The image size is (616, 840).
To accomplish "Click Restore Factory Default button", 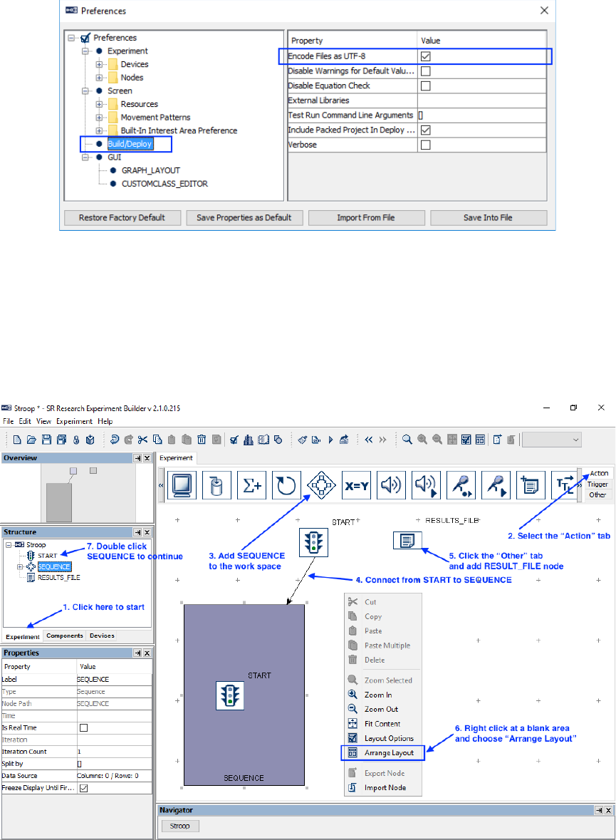I will pos(122,218).
